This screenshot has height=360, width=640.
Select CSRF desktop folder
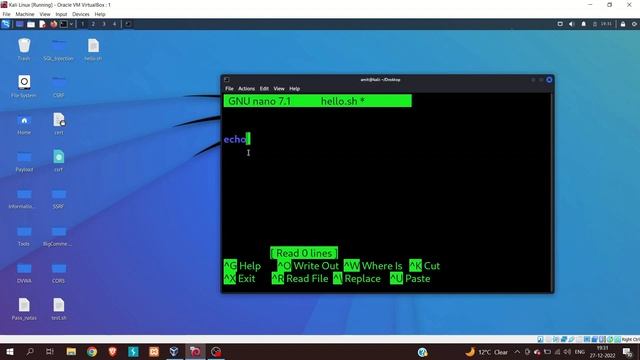(58, 86)
